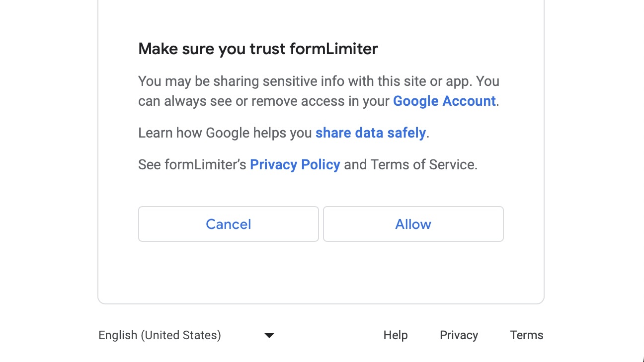Click the 'Make sure you trust formLimiter' heading
This screenshot has height=362, width=644.
click(x=258, y=49)
